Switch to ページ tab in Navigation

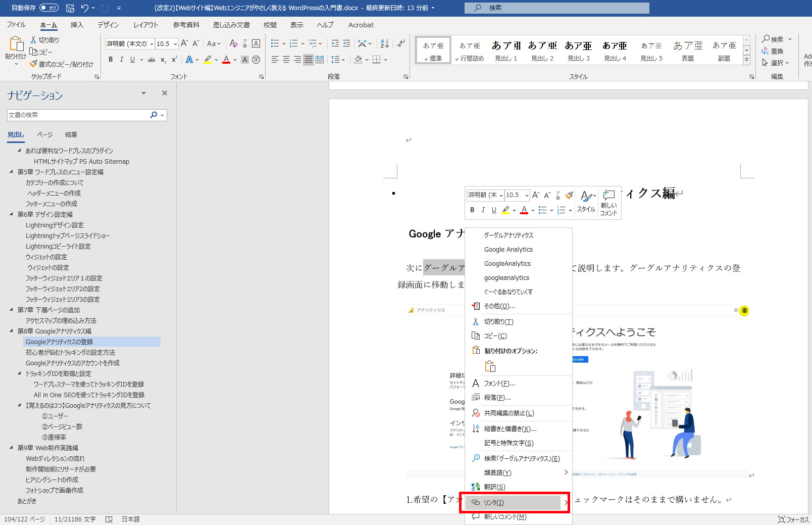point(45,134)
